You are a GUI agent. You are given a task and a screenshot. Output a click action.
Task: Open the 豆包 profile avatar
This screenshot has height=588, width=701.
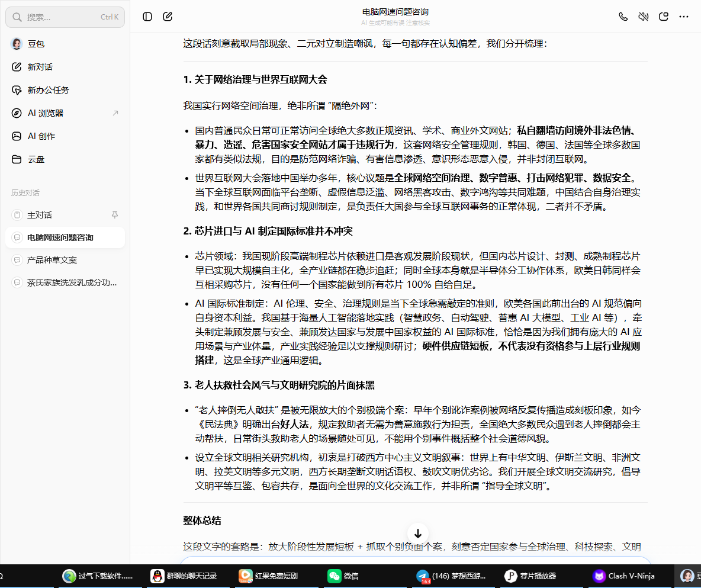tap(17, 43)
